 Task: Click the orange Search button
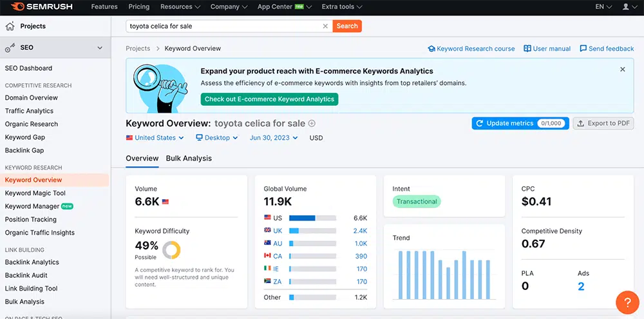click(x=347, y=26)
